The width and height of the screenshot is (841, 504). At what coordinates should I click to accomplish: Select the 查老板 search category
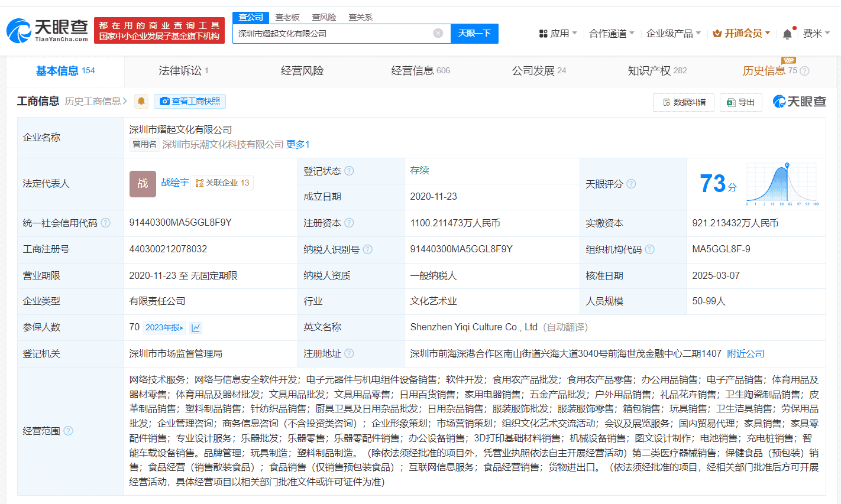click(287, 17)
